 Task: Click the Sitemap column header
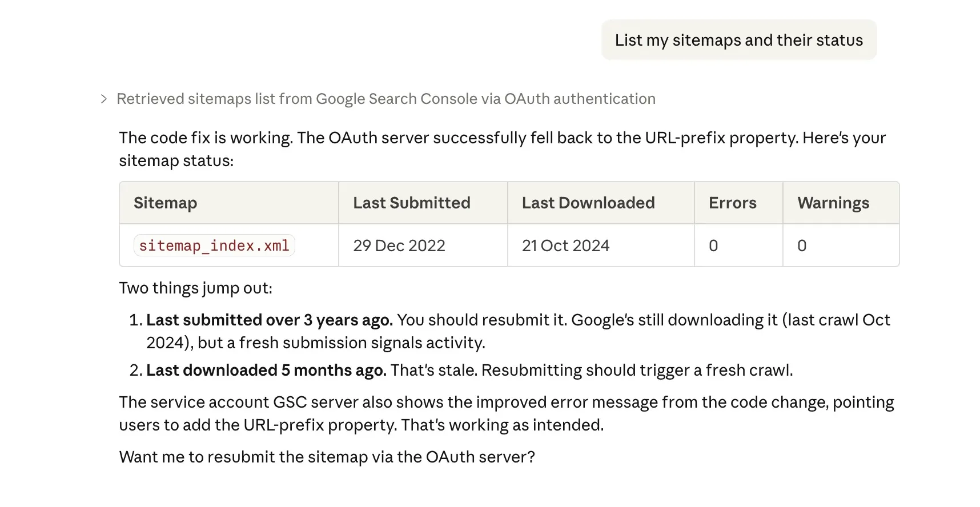(166, 203)
